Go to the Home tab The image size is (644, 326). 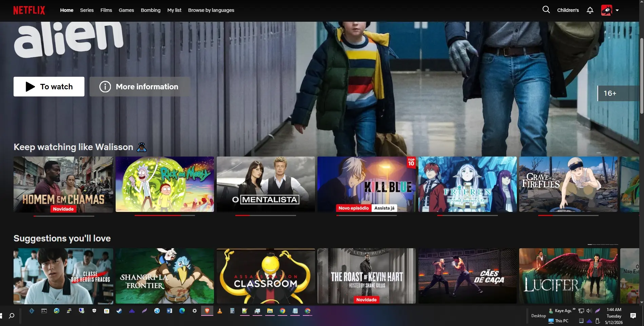67,10
